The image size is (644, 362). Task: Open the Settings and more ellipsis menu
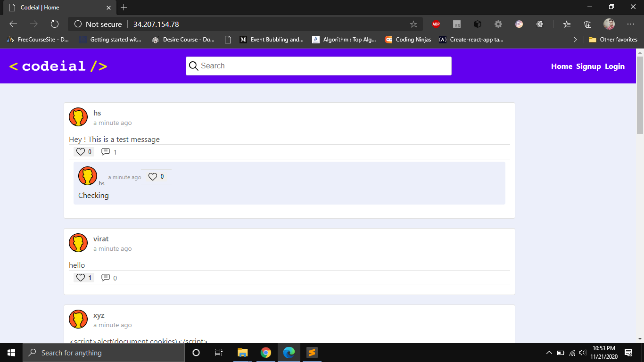[x=631, y=24]
